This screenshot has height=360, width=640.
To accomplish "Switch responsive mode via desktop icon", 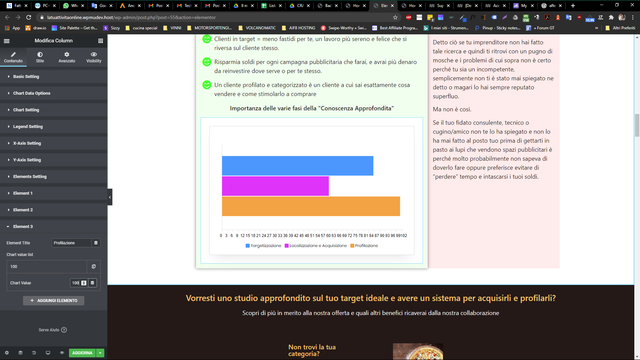I will coord(48,353).
